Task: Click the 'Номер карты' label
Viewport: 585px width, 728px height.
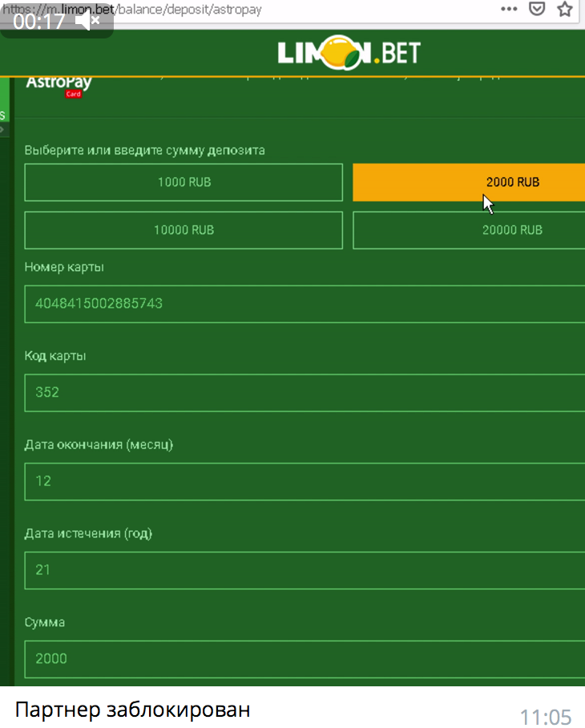Action: point(64,267)
